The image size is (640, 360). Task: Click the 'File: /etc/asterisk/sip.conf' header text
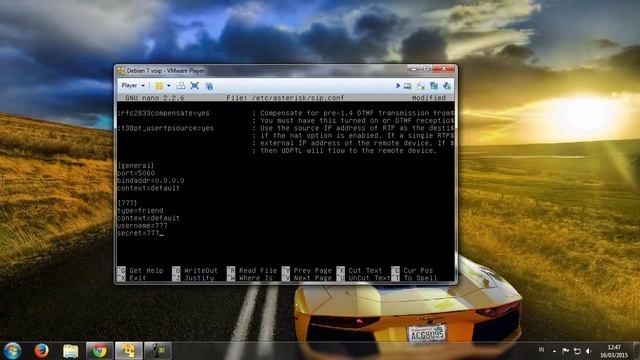point(285,98)
